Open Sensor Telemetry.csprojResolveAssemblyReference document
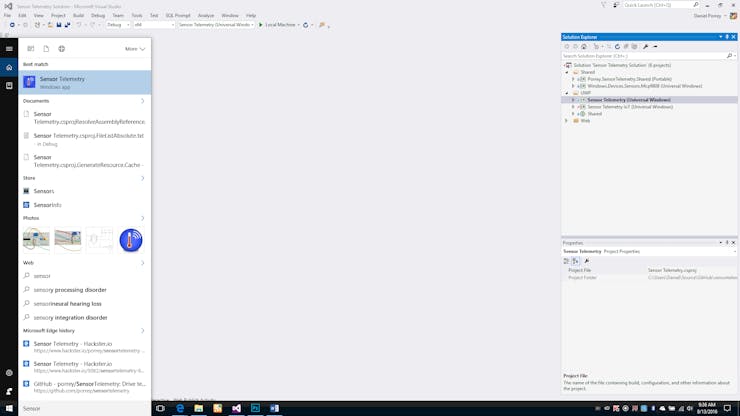Viewport: 740px width, 416px height. [x=85, y=118]
